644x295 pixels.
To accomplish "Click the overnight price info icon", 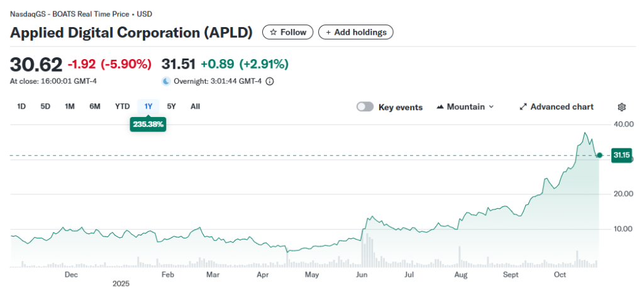I will (x=270, y=81).
